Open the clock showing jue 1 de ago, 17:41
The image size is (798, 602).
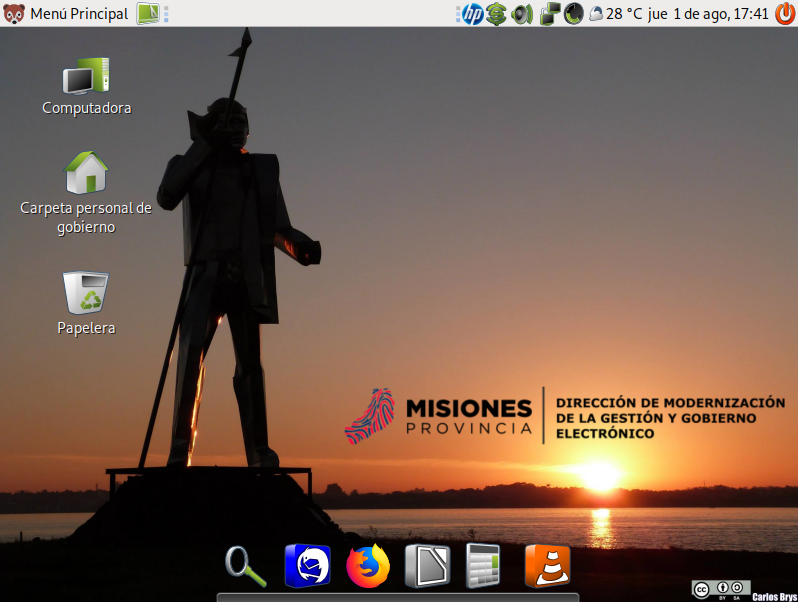(x=708, y=14)
